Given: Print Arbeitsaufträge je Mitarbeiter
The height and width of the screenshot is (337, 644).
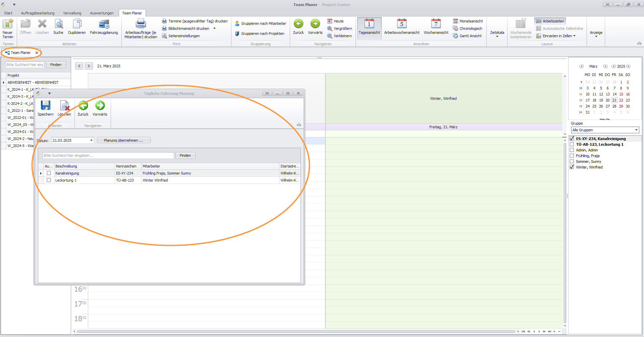Looking at the screenshot, I should click(141, 25).
